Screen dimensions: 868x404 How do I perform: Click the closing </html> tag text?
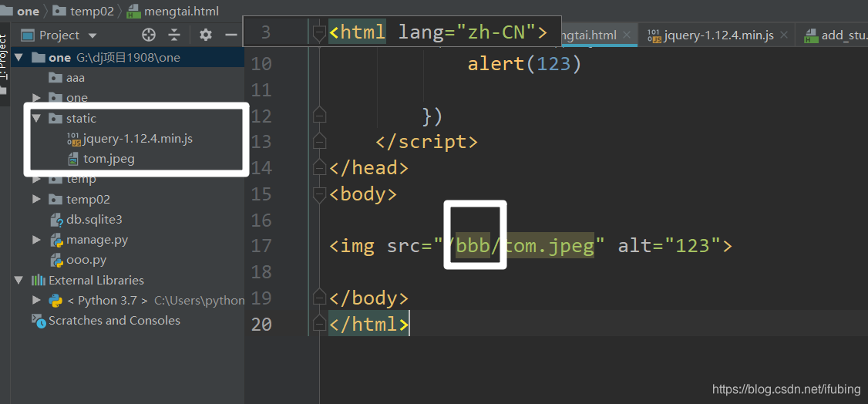[x=368, y=325]
